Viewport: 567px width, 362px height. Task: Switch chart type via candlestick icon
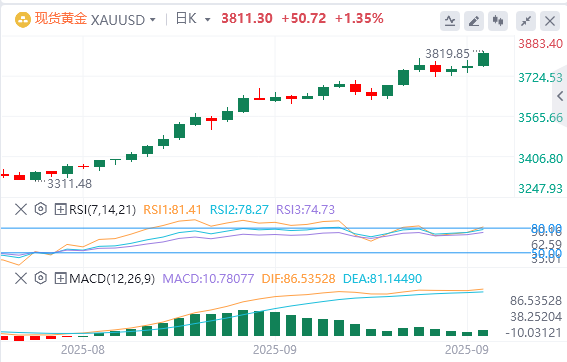498,21
